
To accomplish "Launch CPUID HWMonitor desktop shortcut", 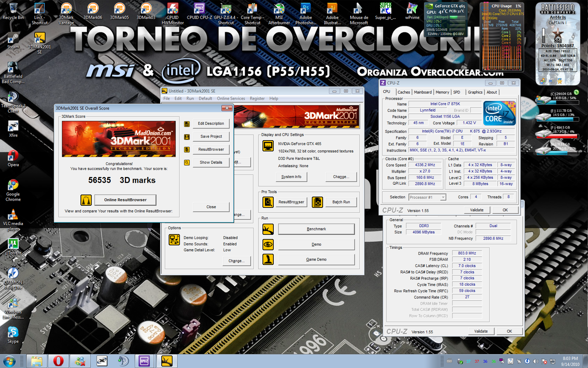I will point(173,14).
